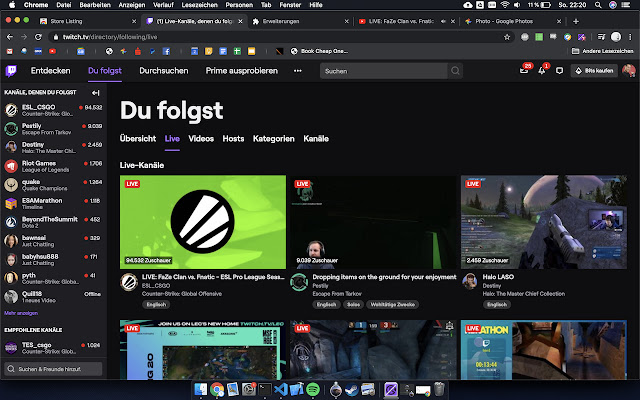This screenshot has height=400, width=640.
Task: Open stream title Halo LASO
Action: point(498,277)
